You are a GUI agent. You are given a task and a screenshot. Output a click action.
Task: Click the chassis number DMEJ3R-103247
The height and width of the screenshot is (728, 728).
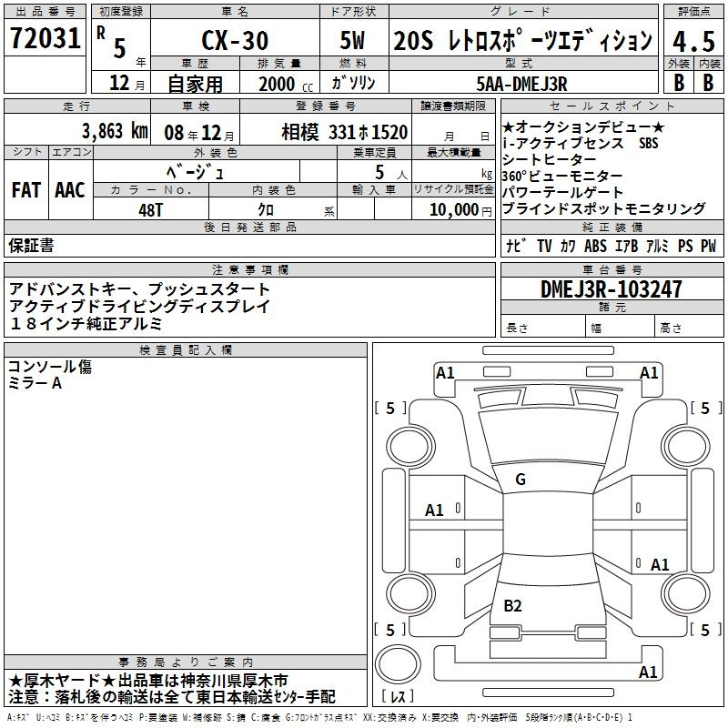611,289
